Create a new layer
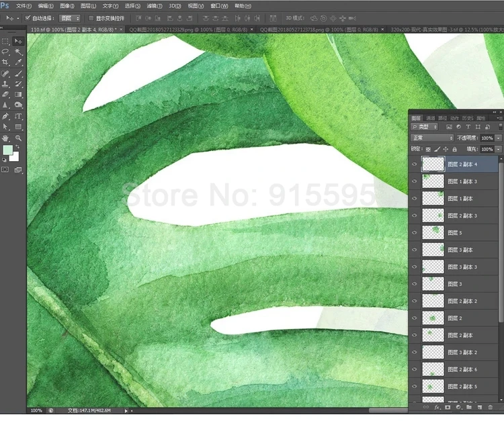504x421 pixels. [480, 407]
